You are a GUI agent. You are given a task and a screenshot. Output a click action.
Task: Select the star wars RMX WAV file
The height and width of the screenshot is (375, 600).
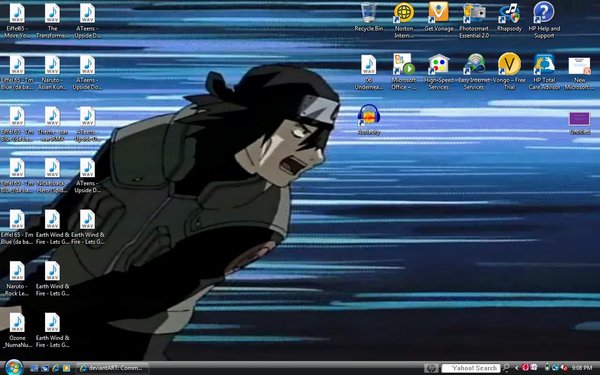[52, 123]
